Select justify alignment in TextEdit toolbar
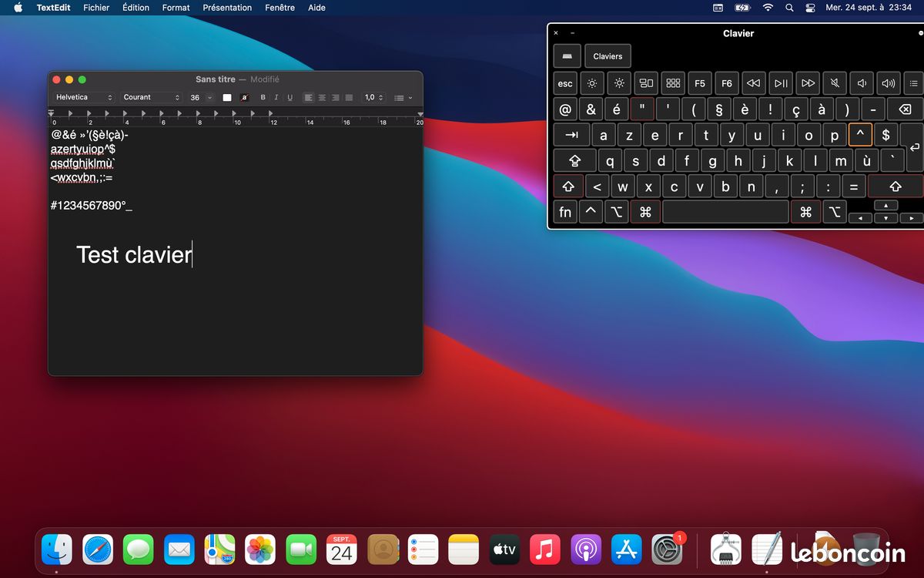924x578 pixels. click(x=349, y=98)
